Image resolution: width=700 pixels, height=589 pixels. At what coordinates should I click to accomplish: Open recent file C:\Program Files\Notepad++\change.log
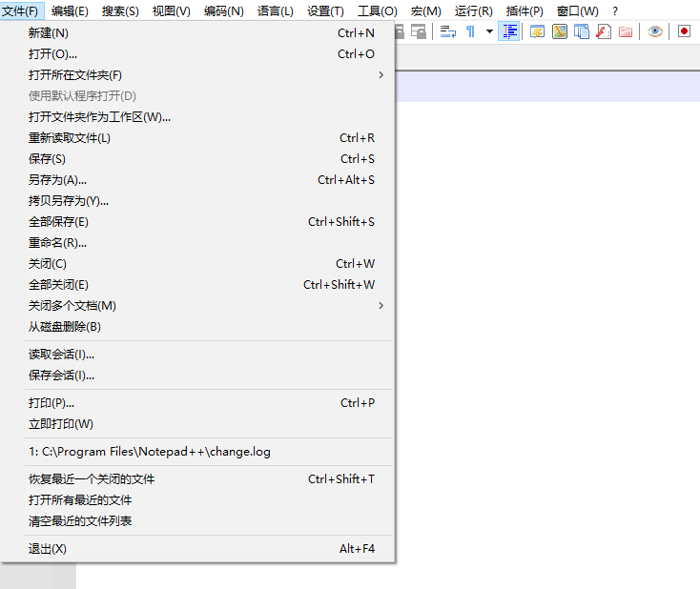(197, 452)
